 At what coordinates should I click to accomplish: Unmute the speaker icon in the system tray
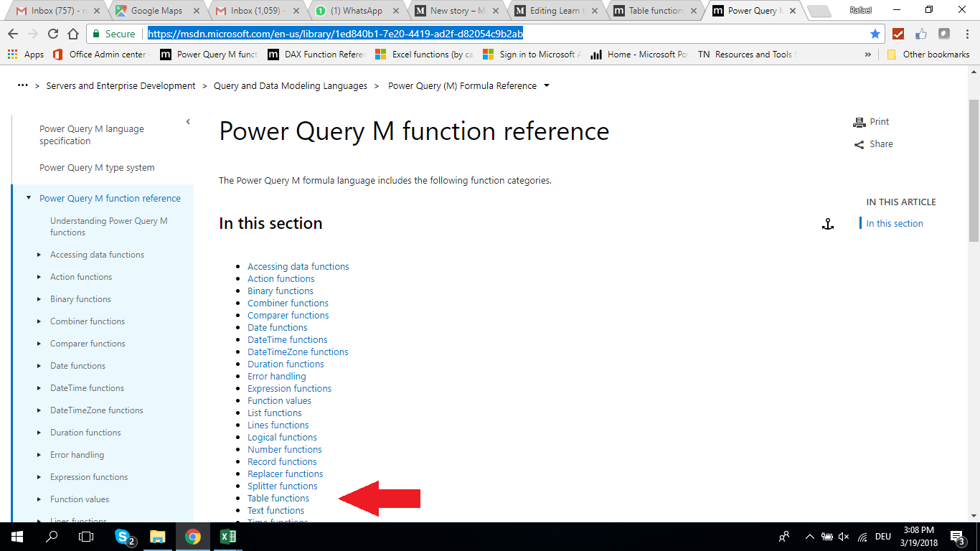(x=844, y=536)
